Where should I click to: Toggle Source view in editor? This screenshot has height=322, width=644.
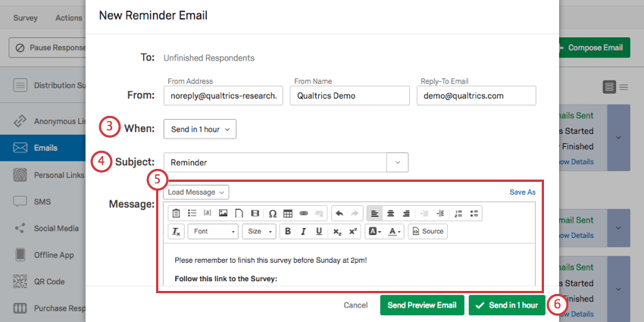click(427, 232)
